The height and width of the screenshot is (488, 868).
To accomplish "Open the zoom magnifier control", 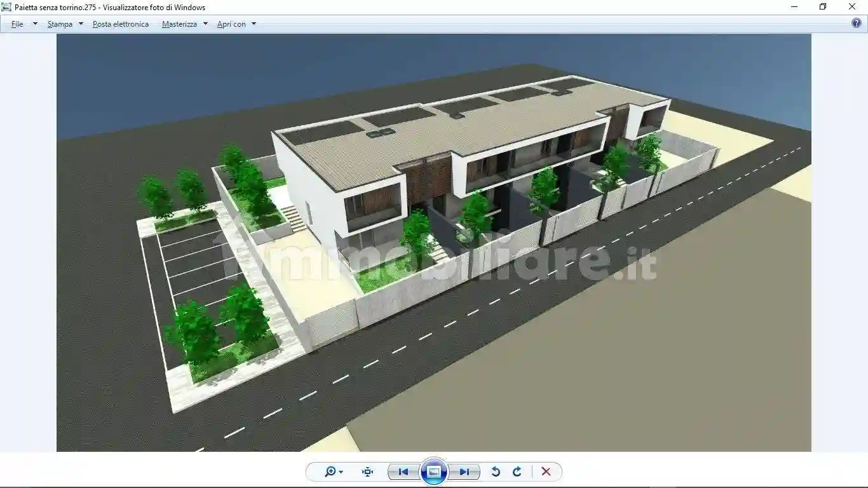I will (333, 471).
